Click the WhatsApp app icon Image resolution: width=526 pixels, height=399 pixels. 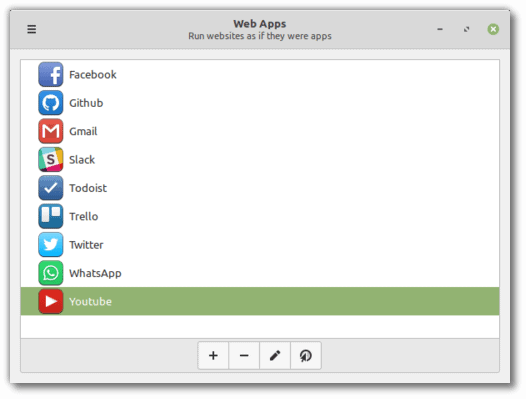click(50, 273)
